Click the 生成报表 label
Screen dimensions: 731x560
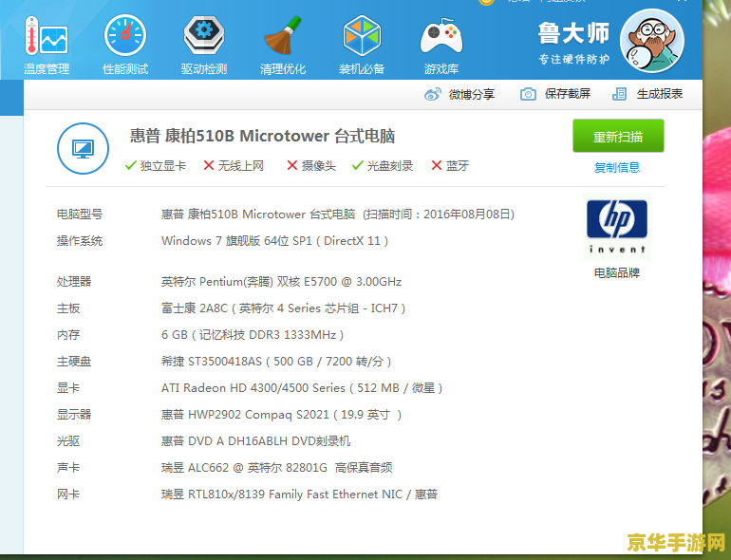[659, 94]
